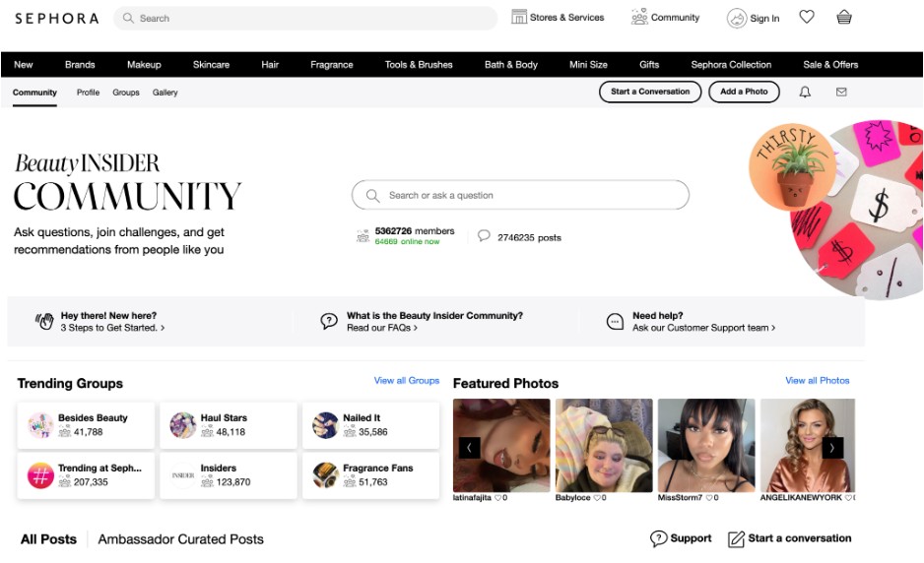
Task: Click the pencil icon for Start a conversation
Action: coord(736,538)
